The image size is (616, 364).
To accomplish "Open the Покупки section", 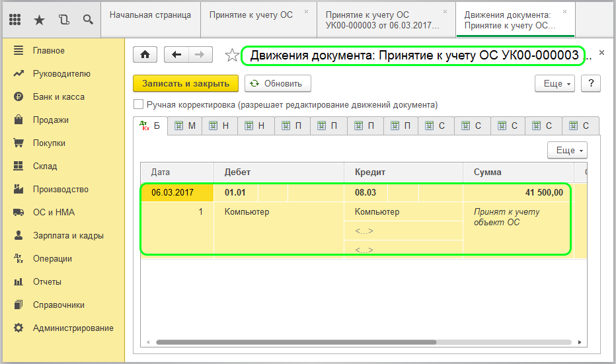I will click(x=49, y=143).
